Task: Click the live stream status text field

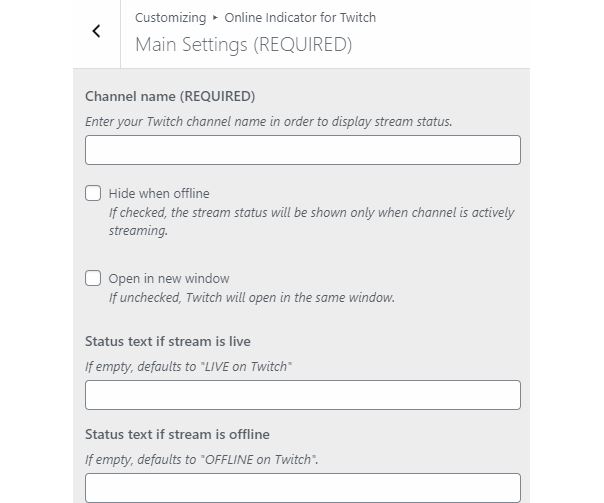Action: pos(303,395)
